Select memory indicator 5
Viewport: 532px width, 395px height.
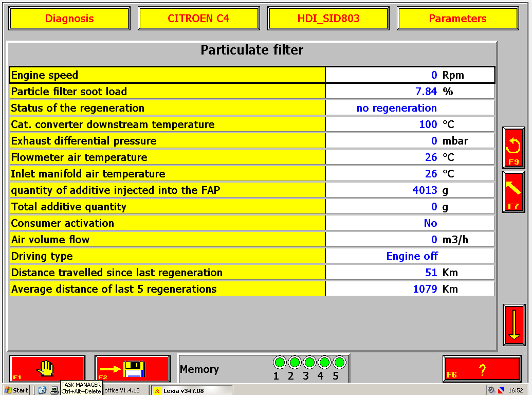point(339,363)
